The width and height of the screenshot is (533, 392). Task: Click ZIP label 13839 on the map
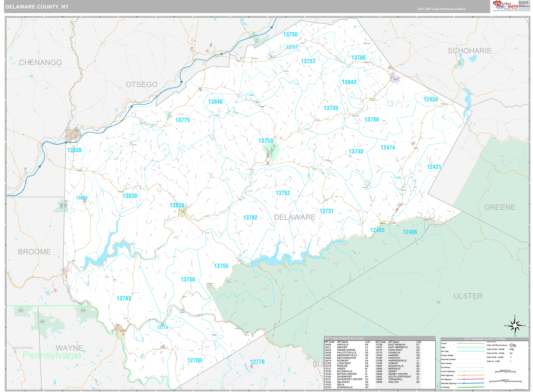(130, 196)
